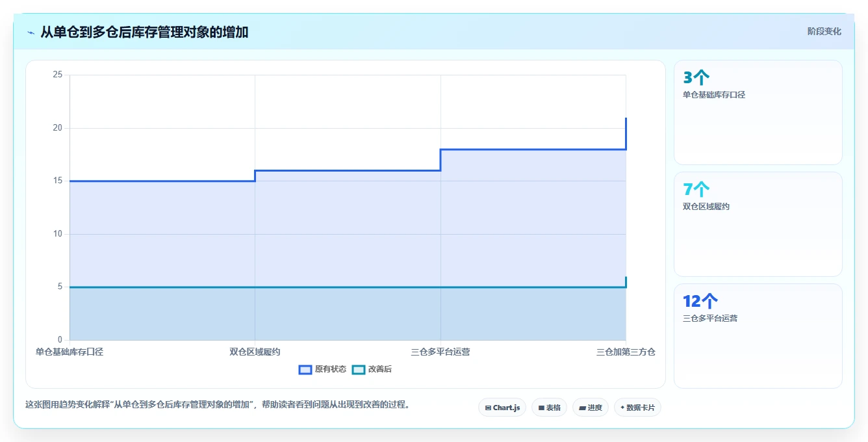Viewport: 868px width, 442px height.
Task: Click x-axis label 双仓区域履约
Action: (x=255, y=352)
